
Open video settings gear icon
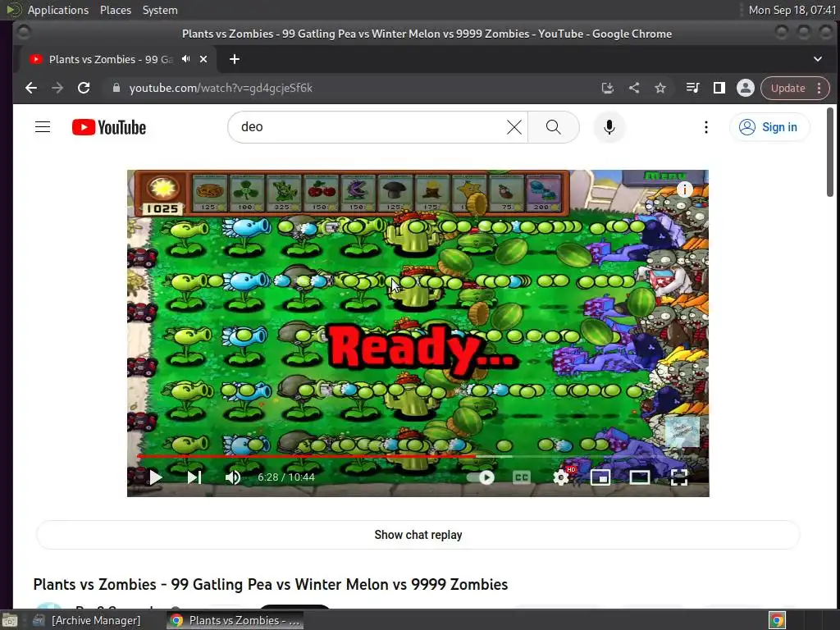(561, 477)
